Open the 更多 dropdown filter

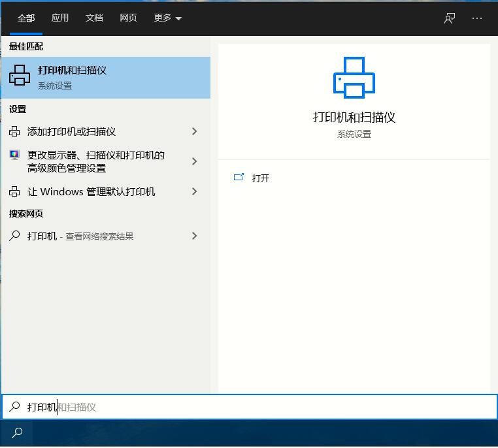click(x=168, y=18)
